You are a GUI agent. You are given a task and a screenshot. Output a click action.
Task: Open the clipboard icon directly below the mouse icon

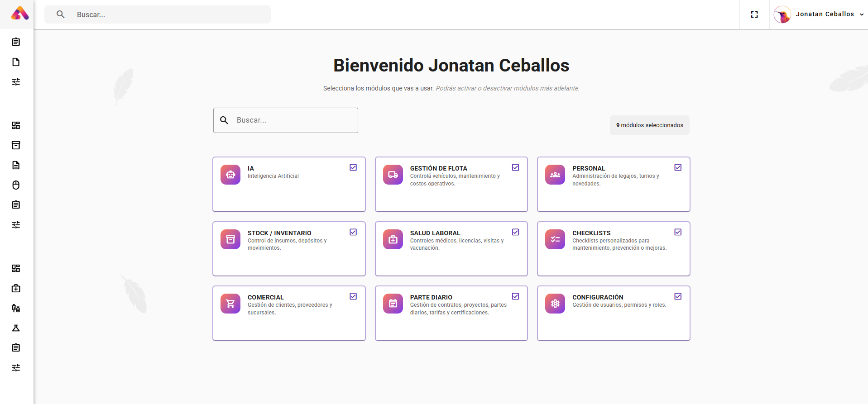[16, 205]
